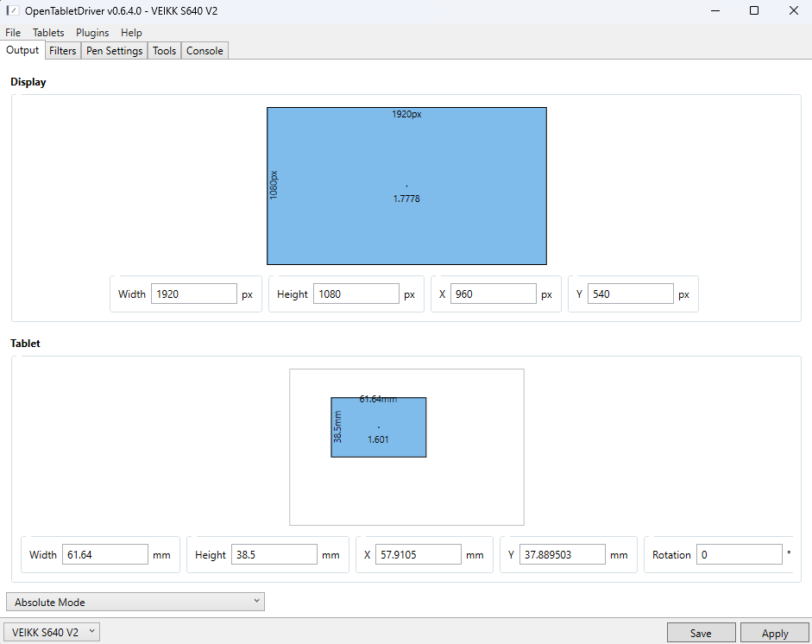Close the OpenTabletDriver window
The image size is (812, 644).
(793, 10)
